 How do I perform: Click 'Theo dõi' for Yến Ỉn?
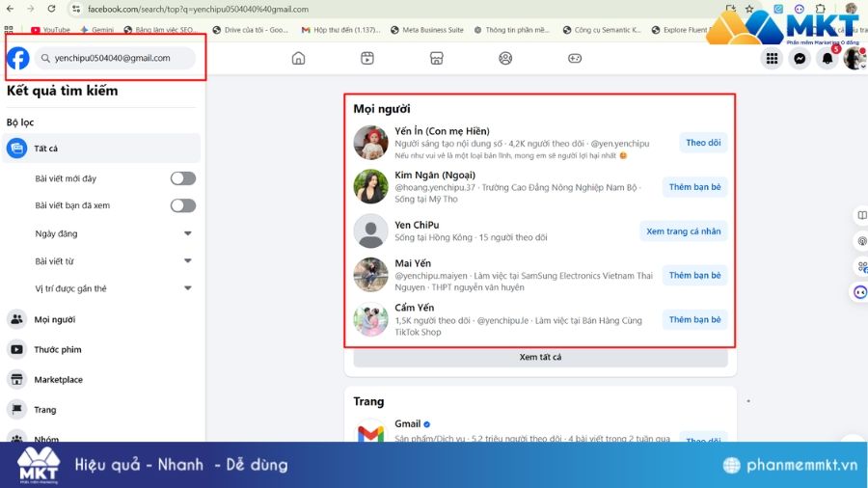click(x=703, y=143)
